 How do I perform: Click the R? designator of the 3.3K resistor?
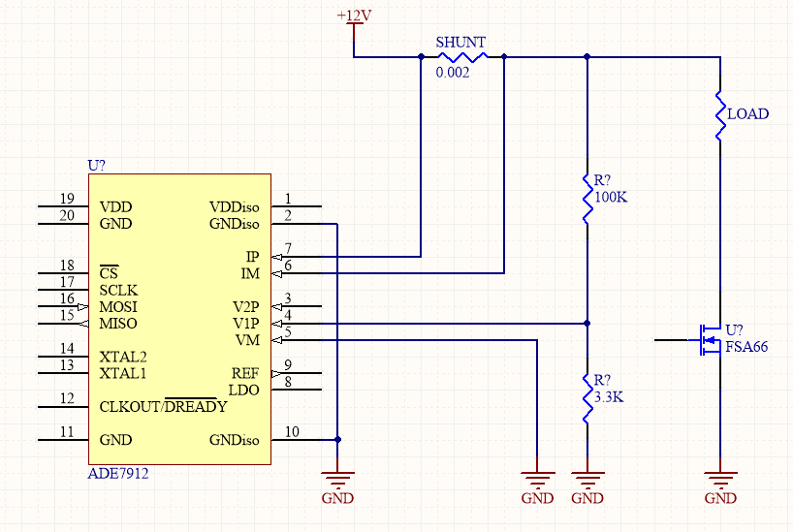(602, 380)
